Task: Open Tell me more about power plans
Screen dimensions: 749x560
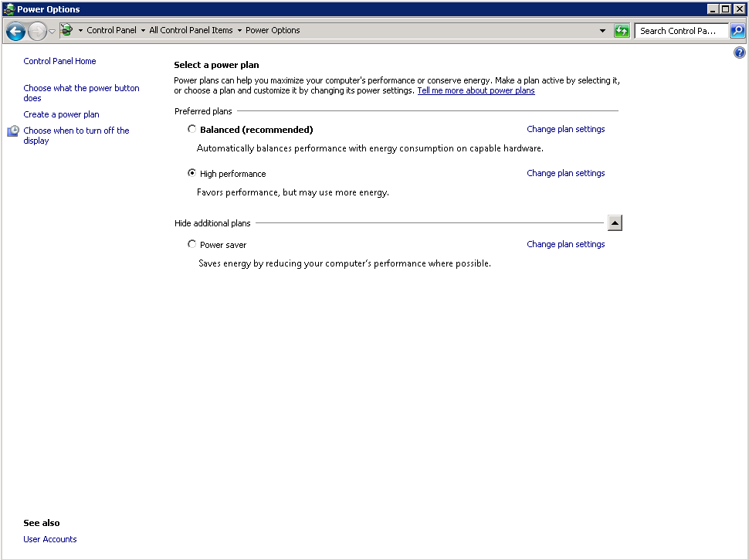Action: (x=476, y=90)
